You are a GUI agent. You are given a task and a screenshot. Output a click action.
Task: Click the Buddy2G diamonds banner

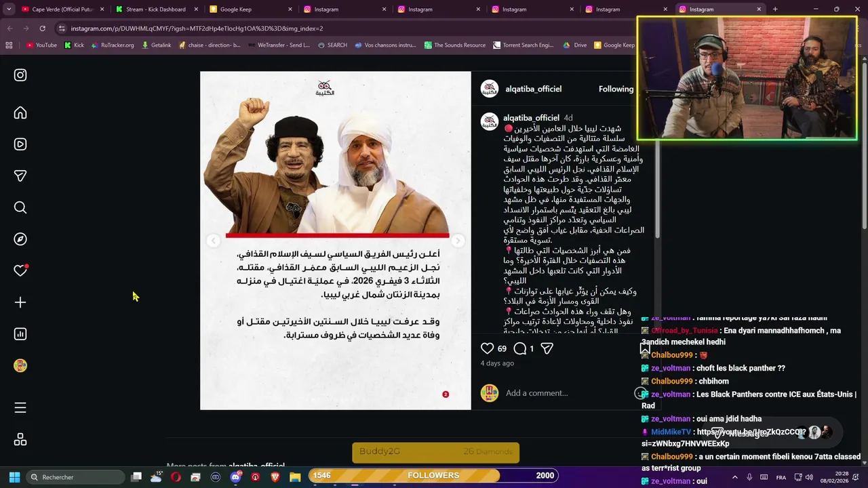[x=435, y=452]
